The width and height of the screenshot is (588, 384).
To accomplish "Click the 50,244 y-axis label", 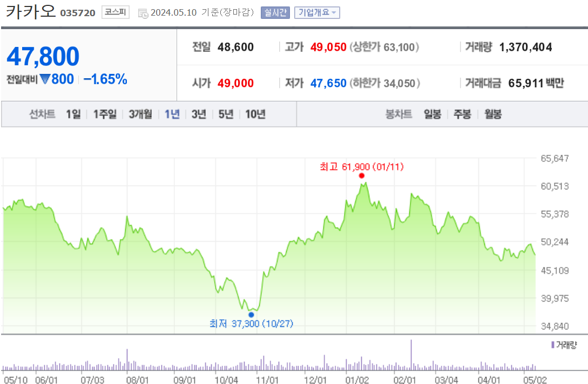I will pos(555,242).
